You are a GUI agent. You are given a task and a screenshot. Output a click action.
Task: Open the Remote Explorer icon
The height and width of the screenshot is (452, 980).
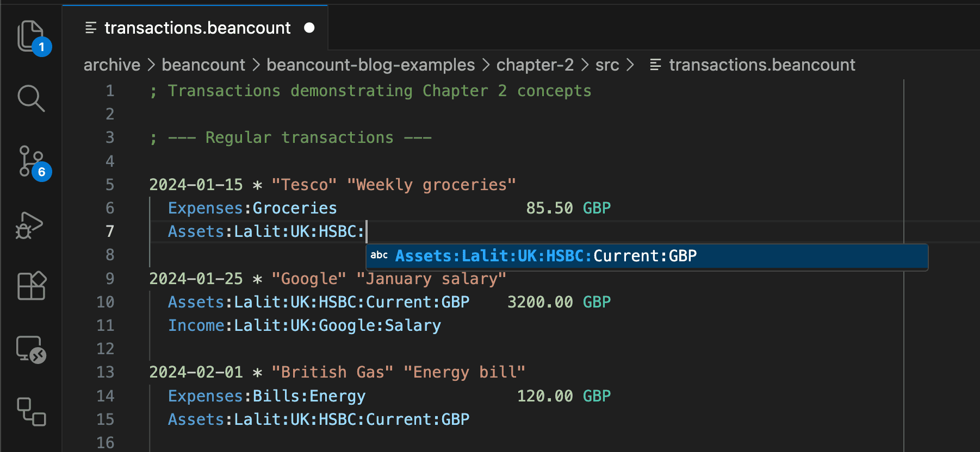point(31,350)
